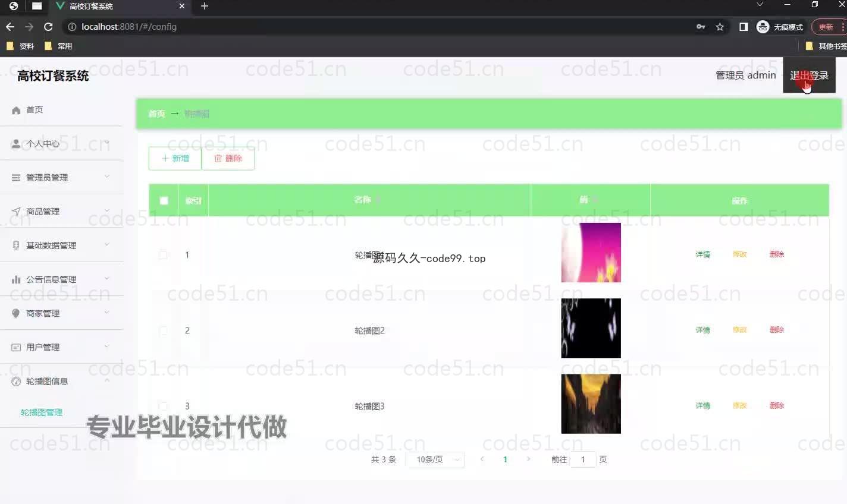The height and width of the screenshot is (504, 847).
Task: Select 轮播图管理 submenu item
Action: point(42,412)
